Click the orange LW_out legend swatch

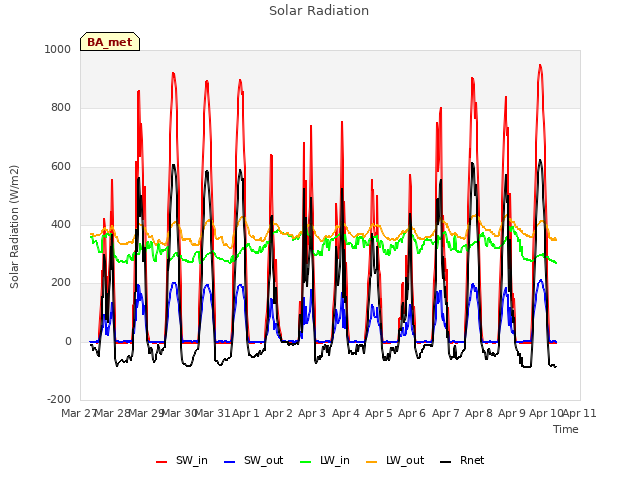pos(372,462)
